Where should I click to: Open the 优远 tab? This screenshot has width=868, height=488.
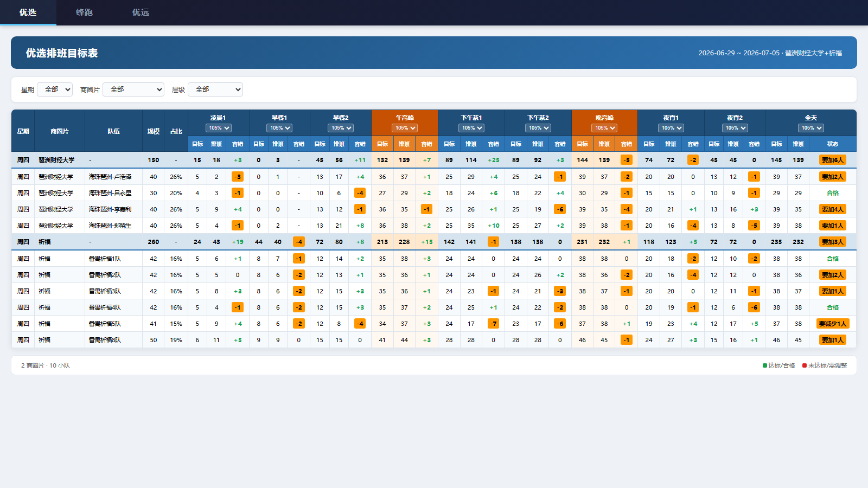(x=141, y=12)
